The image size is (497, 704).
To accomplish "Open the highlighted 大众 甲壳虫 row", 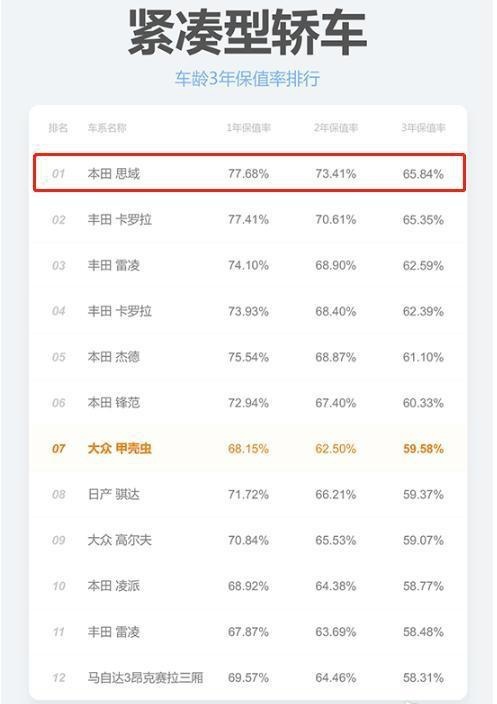I will pos(248,448).
